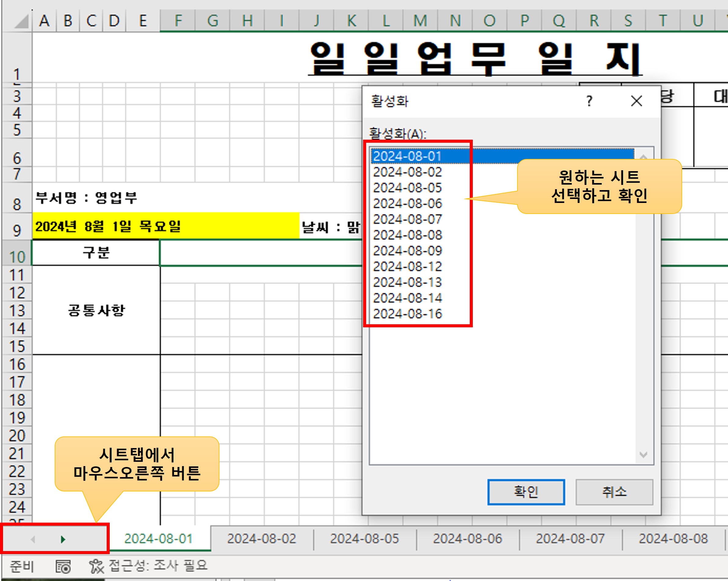
Task: Click the sheet scroll left arrow
Action: point(33,539)
